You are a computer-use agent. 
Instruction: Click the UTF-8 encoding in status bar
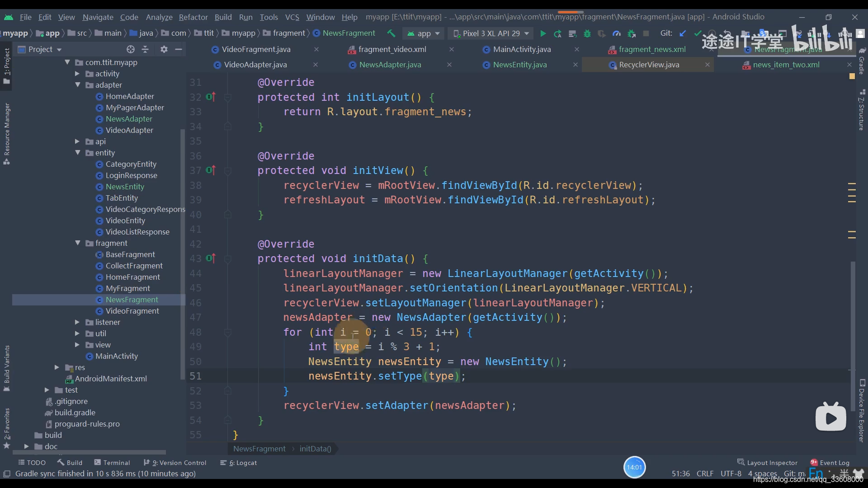731,474
